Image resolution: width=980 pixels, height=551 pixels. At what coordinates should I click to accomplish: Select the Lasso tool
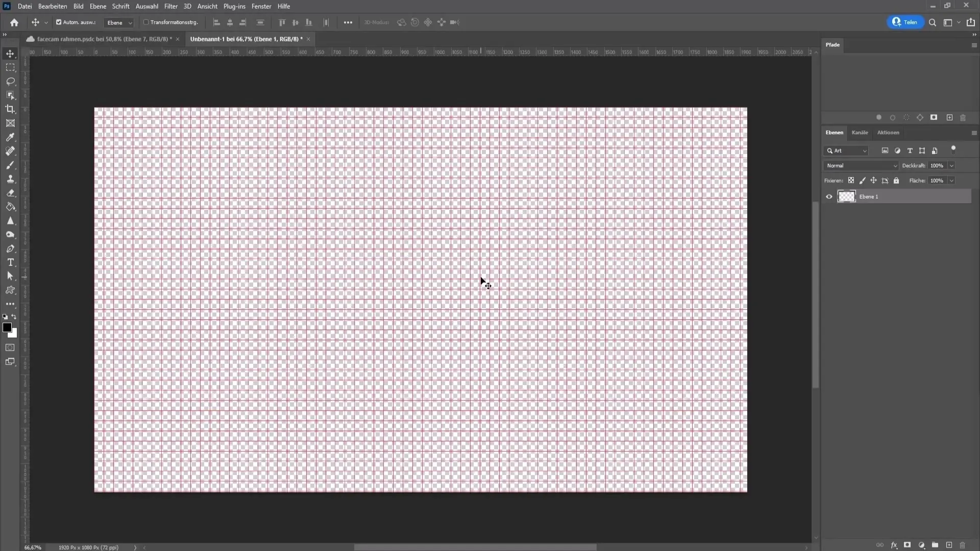point(10,81)
